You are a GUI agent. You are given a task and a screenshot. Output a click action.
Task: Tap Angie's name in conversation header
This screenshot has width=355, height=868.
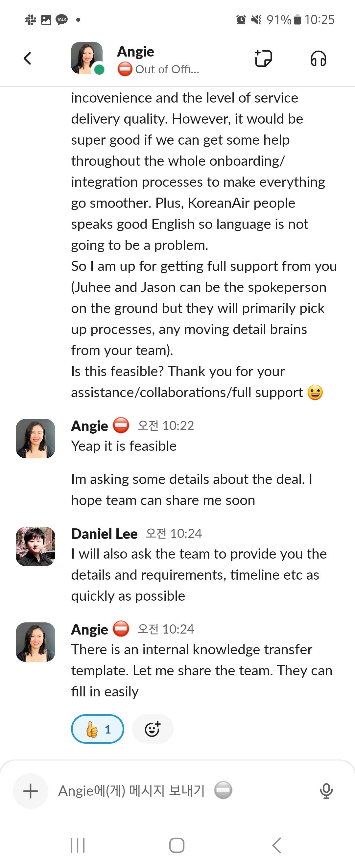click(x=135, y=52)
